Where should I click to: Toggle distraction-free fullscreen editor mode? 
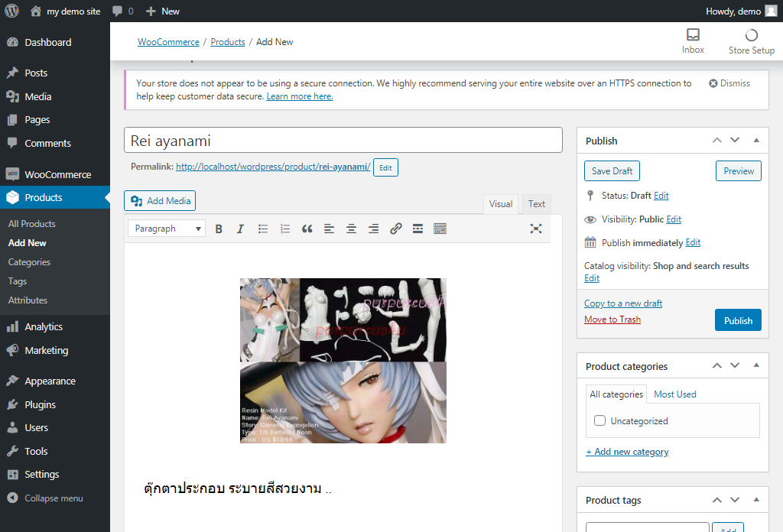(x=536, y=229)
